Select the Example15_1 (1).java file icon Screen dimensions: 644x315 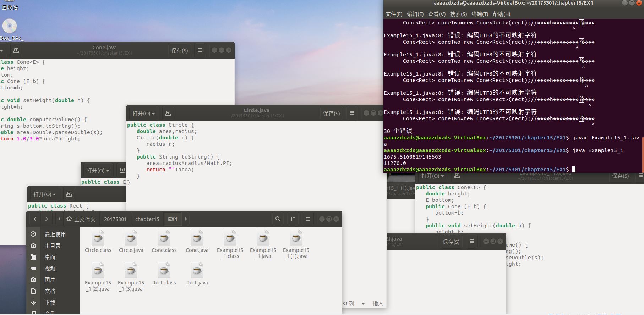coord(296,238)
